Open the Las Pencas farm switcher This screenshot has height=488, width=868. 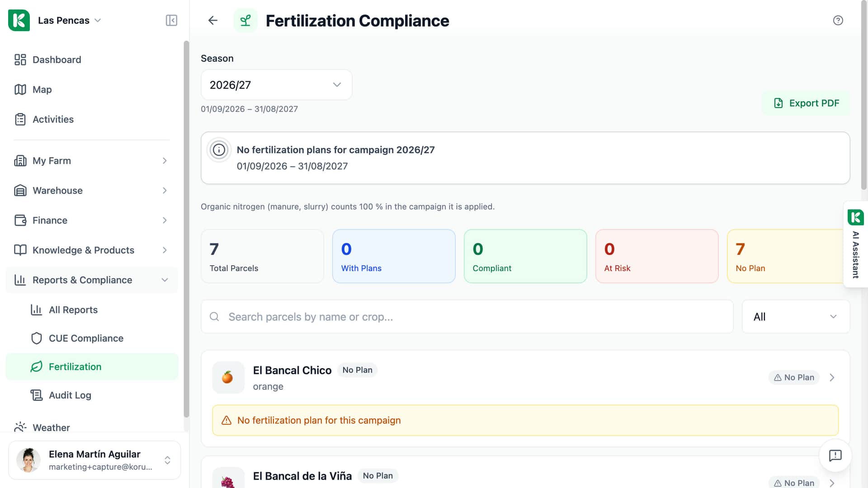pyautogui.click(x=69, y=20)
